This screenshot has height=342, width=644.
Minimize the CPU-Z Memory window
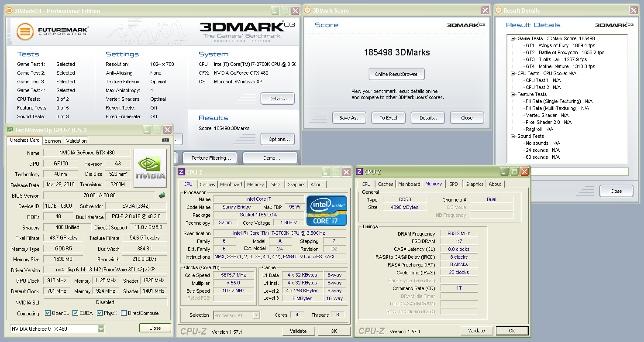(x=504, y=172)
